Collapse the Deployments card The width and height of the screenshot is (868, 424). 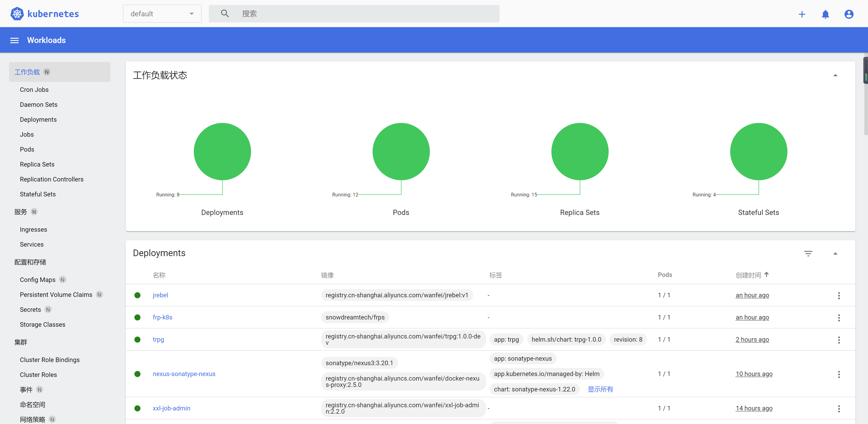coord(835,253)
